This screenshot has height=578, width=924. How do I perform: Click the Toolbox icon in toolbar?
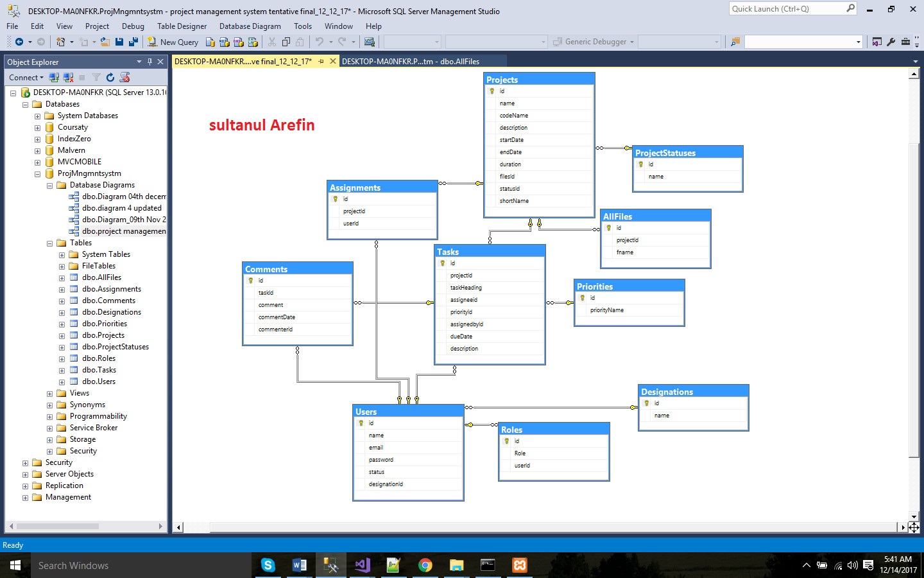[905, 42]
